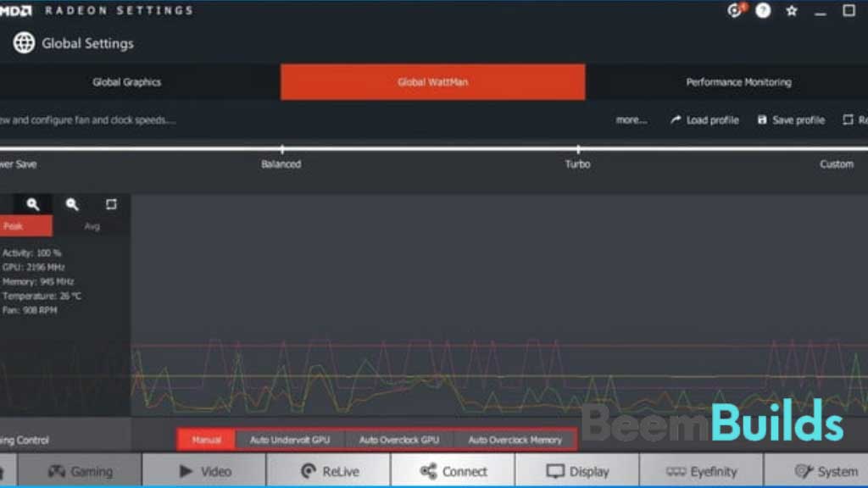Select Auto Overclock GPU tuning

(x=399, y=440)
